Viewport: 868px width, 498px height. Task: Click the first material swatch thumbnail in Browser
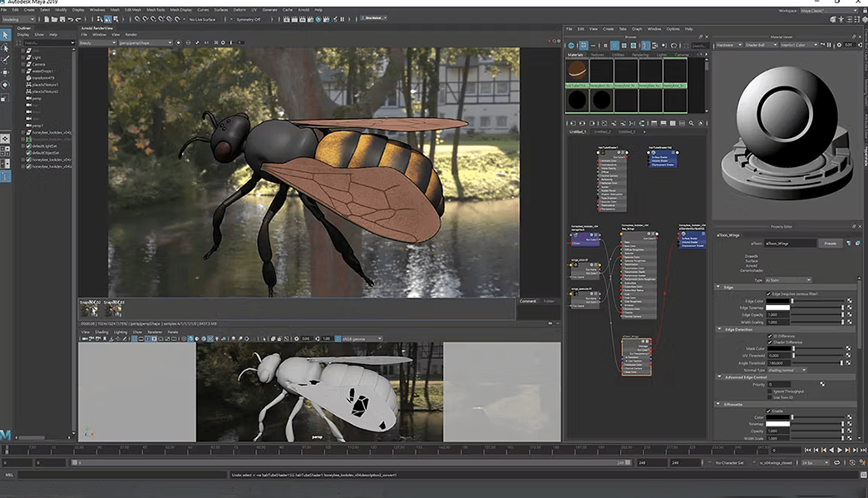[x=577, y=71]
